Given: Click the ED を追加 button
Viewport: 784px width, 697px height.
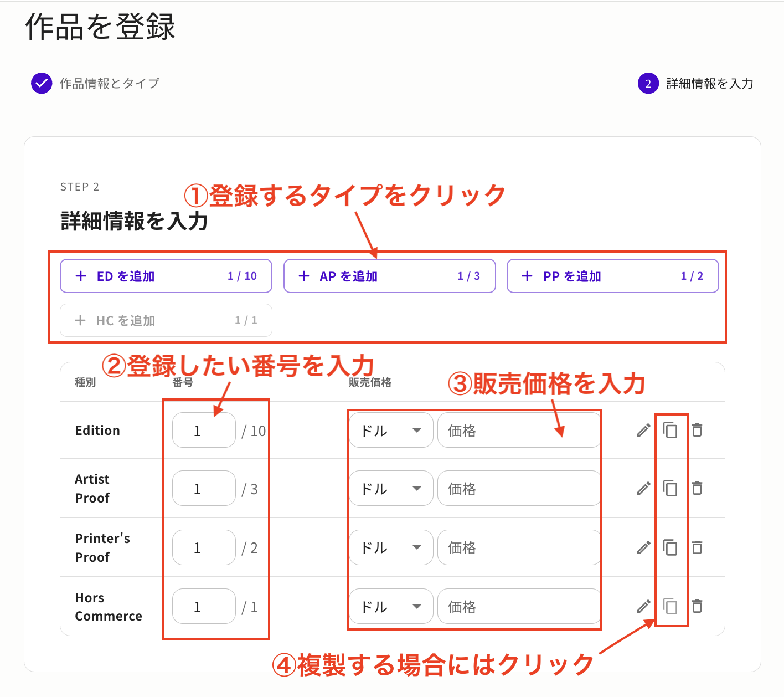Looking at the screenshot, I should click(166, 276).
